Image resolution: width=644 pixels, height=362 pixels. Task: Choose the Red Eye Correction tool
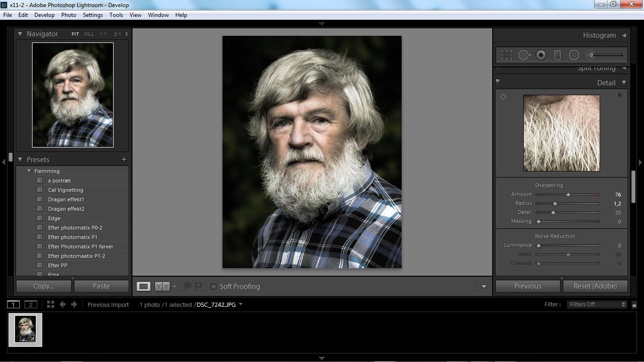coord(541,55)
